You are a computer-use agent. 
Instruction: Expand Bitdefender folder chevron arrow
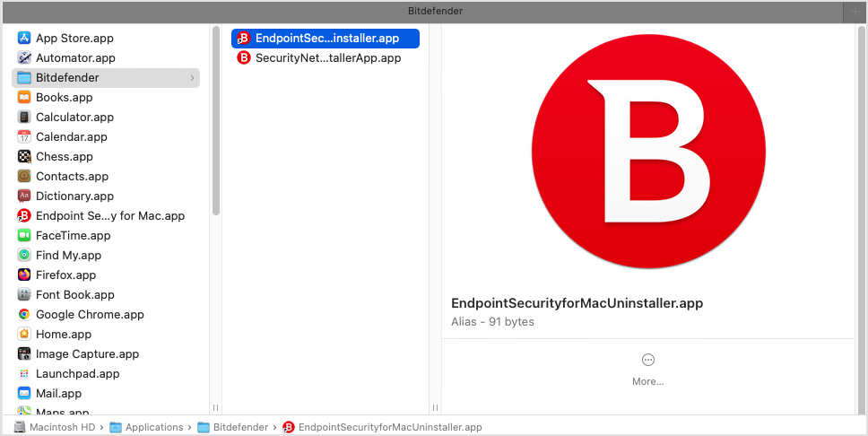(x=192, y=77)
